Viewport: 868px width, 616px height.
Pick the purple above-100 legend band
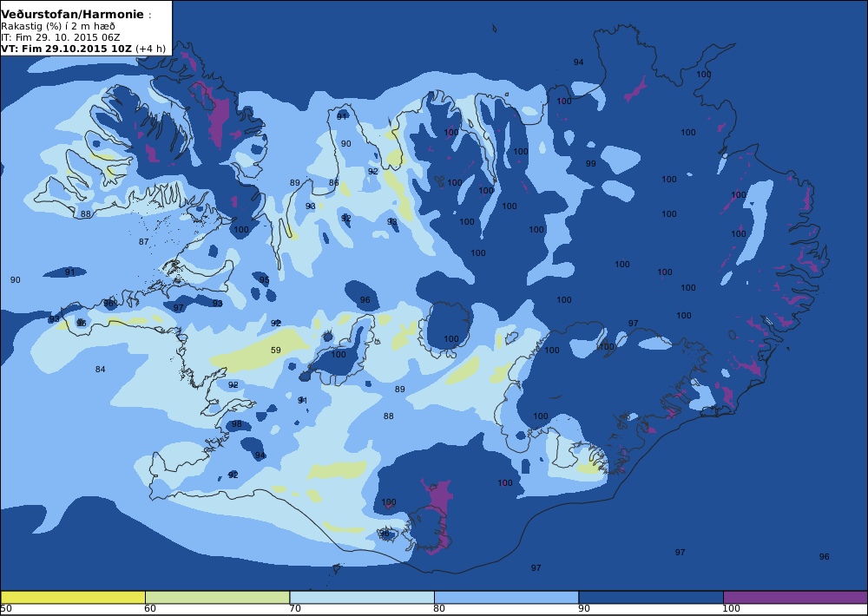(x=795, y=597)
